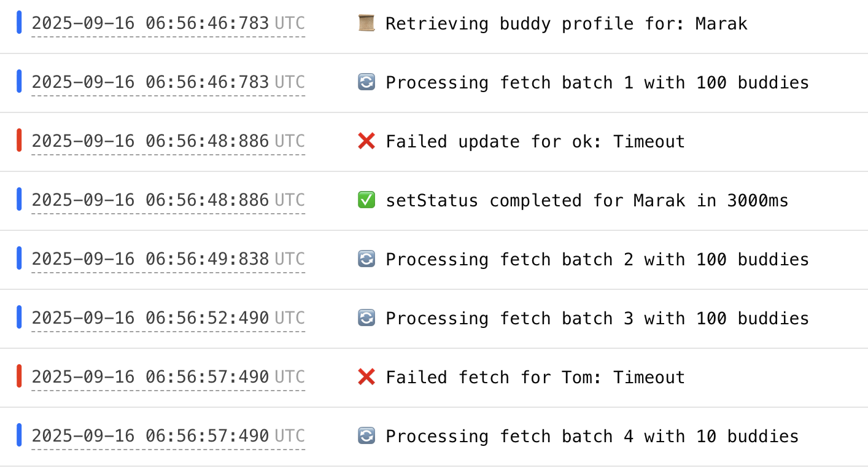
Task: Click the refresh icon for fetch batch 2
Action: pyautogui.click(x=366, y=259)
